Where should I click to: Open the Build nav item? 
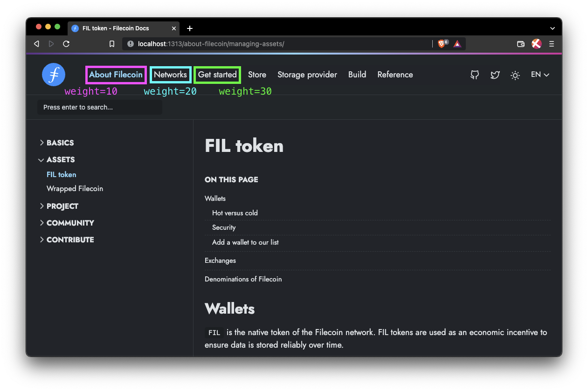point(357,75)
